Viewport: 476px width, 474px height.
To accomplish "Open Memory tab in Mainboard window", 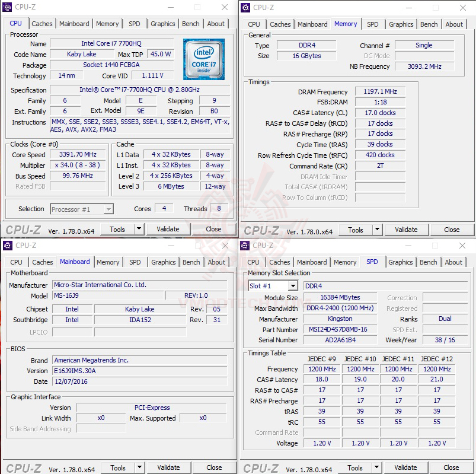I will click(108, 262).
